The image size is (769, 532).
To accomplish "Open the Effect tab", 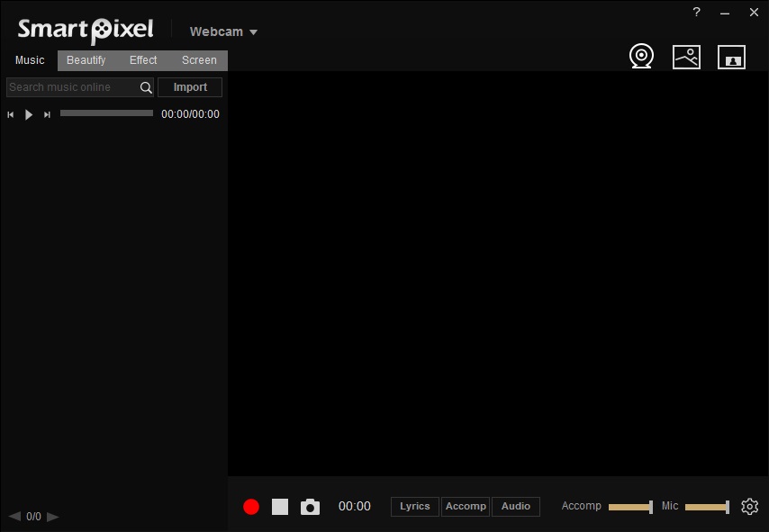I will (x=142, y=59).
